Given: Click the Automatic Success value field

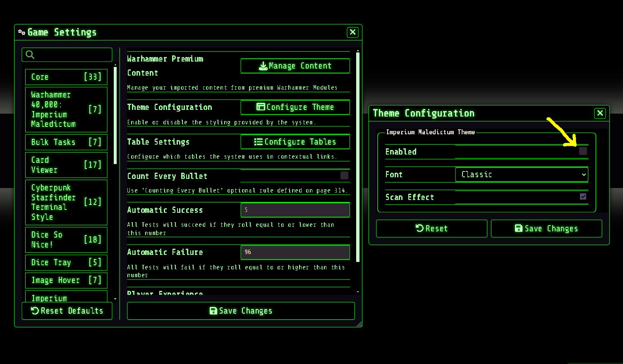Looking at the screenshot, I should tap(295, 210).
